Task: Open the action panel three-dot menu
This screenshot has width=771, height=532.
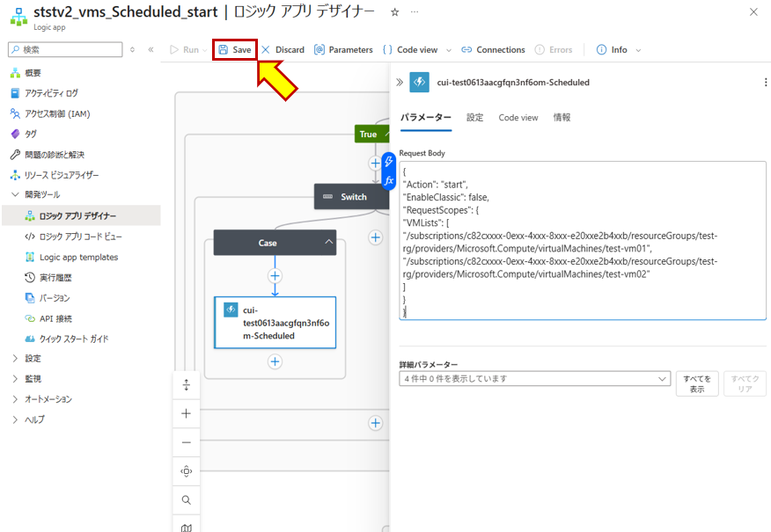Action: [765, 82]
